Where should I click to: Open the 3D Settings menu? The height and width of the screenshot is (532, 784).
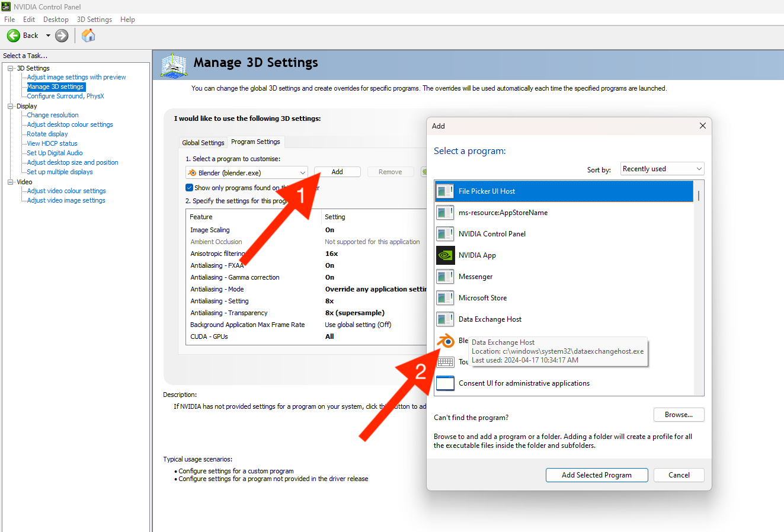click(94, 20)
